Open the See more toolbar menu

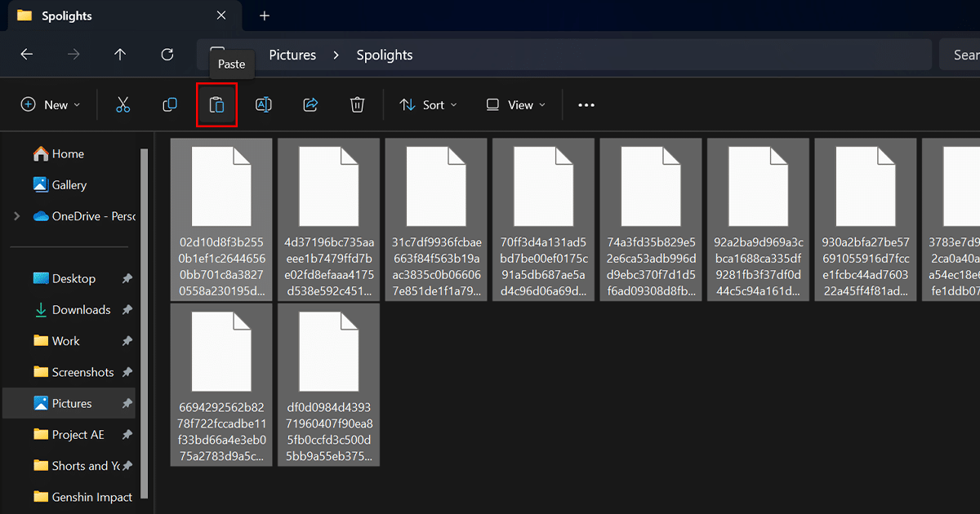[586, 104]
